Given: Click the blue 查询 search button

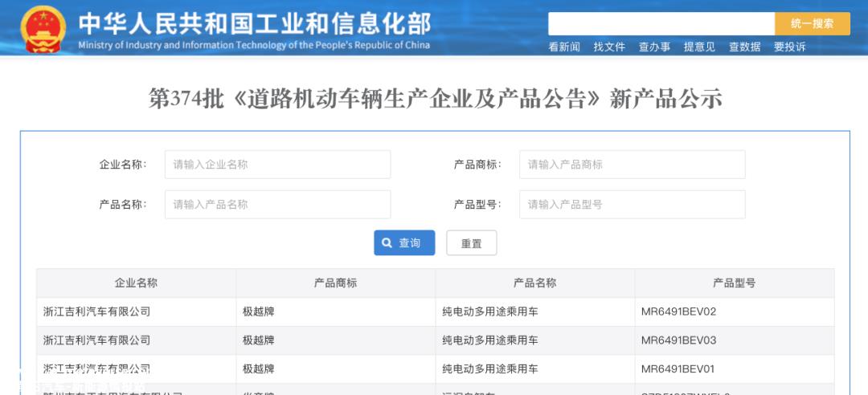Looking at the screenshot, I should [x=404, y=243].
